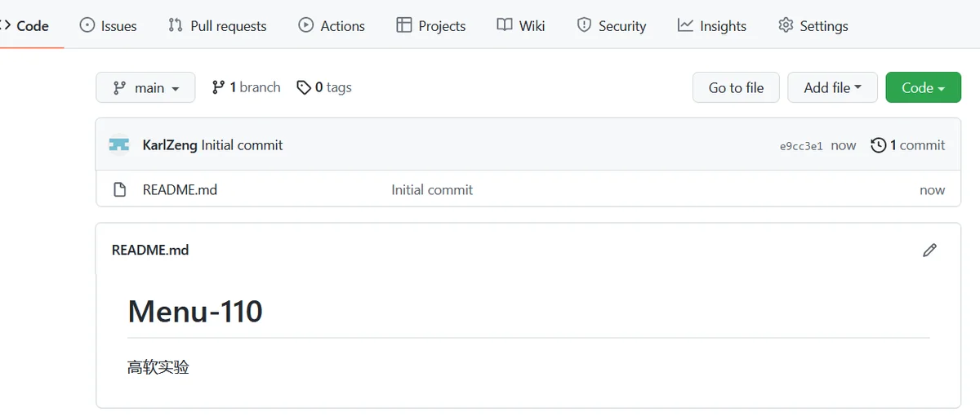Screen dimensions: 980x417
Task: Click the commit history clock icon
Action: (878, 145)
